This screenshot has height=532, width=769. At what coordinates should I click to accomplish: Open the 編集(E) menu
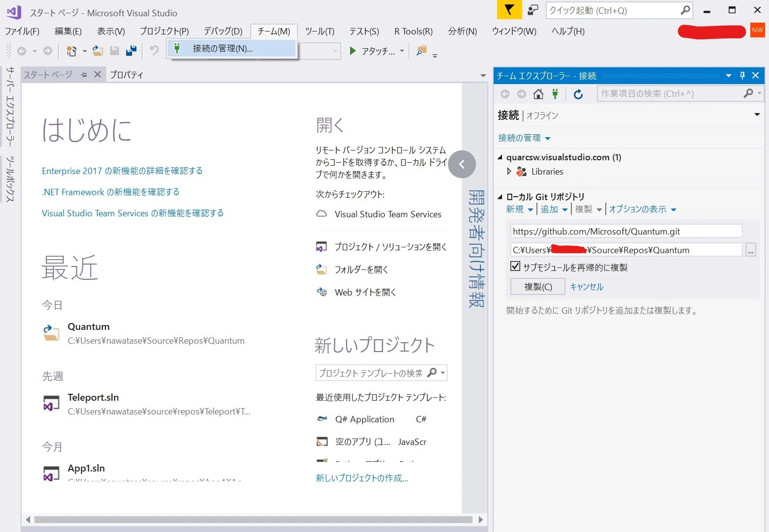coord(68,31)
